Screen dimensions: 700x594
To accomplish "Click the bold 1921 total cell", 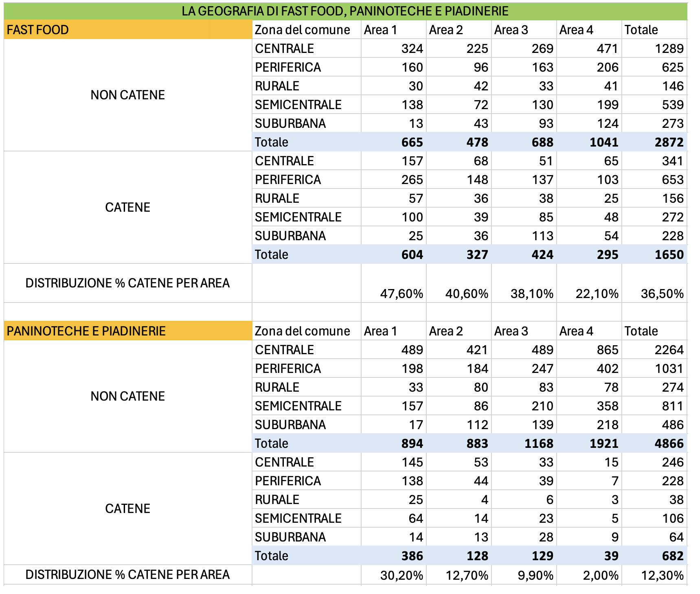I will point(589,443).
